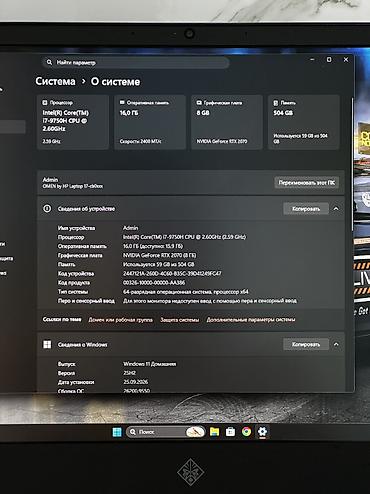
Task: Select the product code '00326-10000-00000-AA386'
Action: [x=154, y=283]
